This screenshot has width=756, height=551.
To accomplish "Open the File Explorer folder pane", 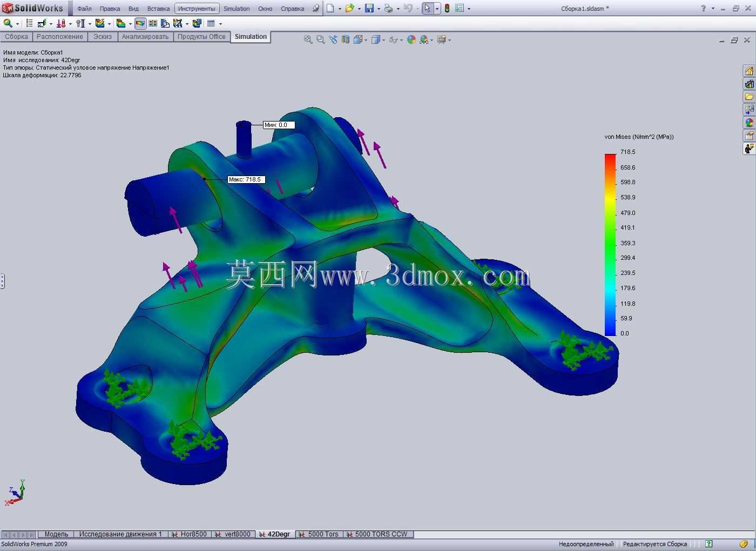I will click(749, 97).
